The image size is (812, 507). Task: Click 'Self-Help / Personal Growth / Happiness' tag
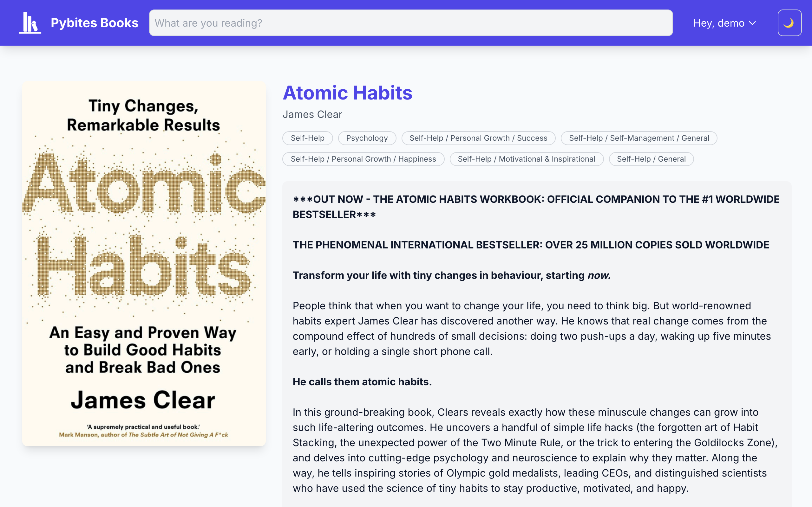tap(363, 159)
